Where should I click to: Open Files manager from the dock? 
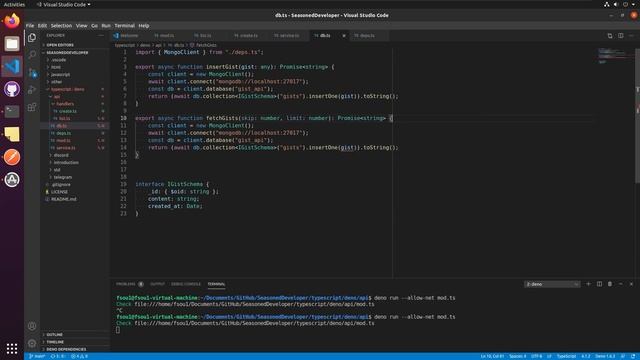tap(12, 44)
